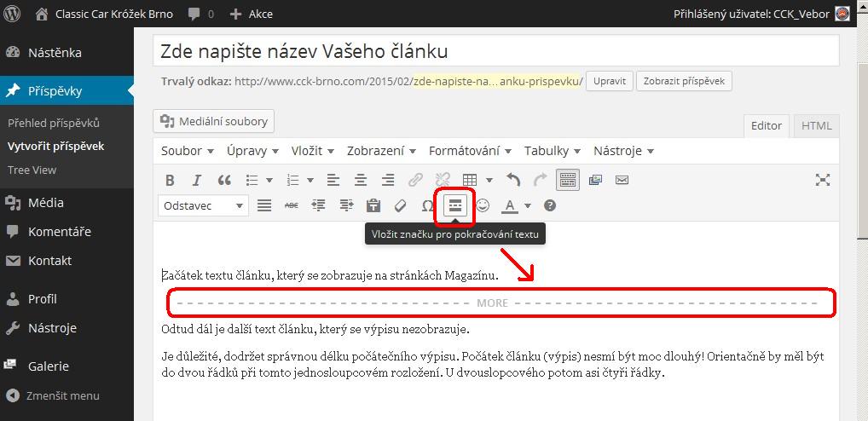Click the Upravit permalink button
Viewport: 868px width, 421px height.
click(x=610, y=81)
